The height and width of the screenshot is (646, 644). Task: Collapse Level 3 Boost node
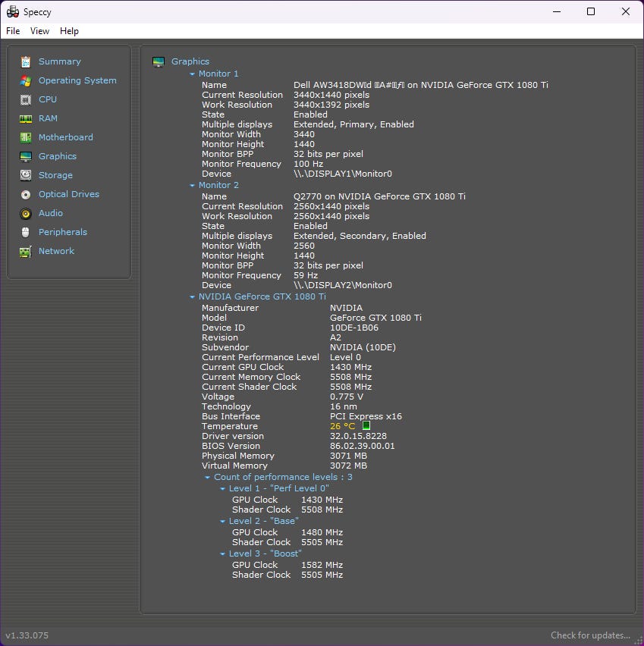pyautogui.click(x=223, y=554)
